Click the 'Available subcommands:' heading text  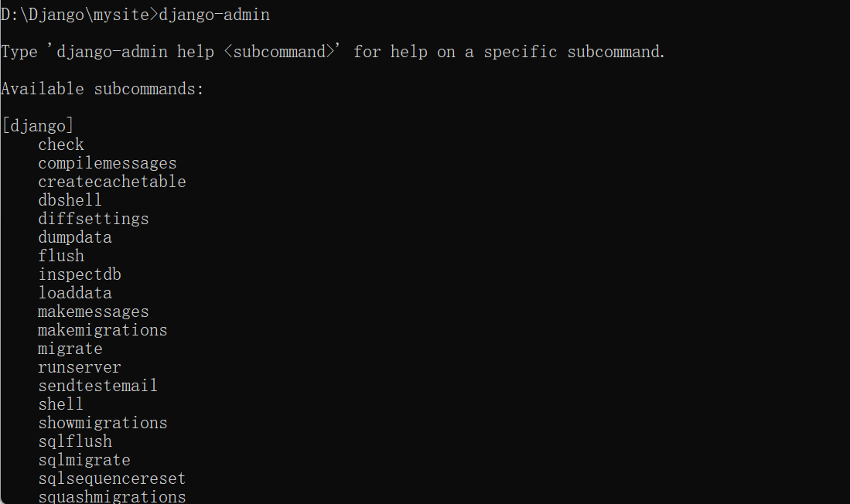pyautogui.click(x=102, y=89)
